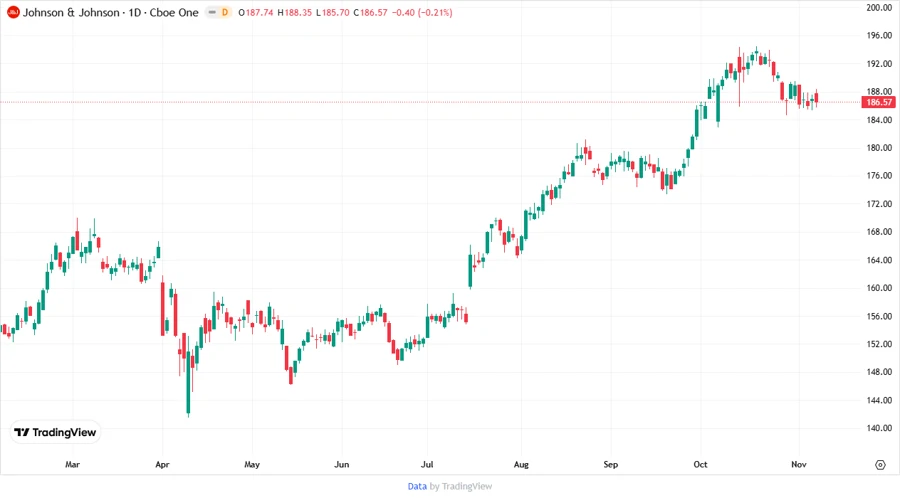The width and height of the screenshot is (900, 498).
Task: Click the 200.00 price axis label
Action: 879,7
